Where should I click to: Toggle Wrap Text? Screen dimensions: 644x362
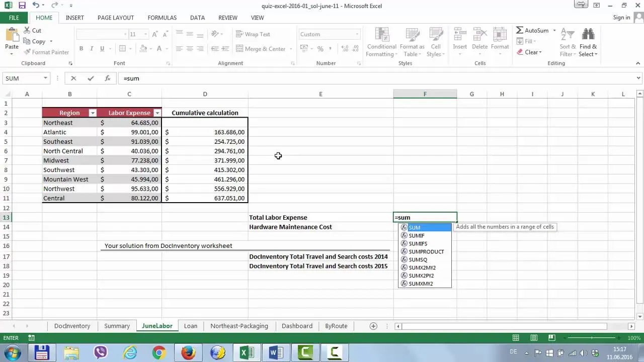[253, 34]
